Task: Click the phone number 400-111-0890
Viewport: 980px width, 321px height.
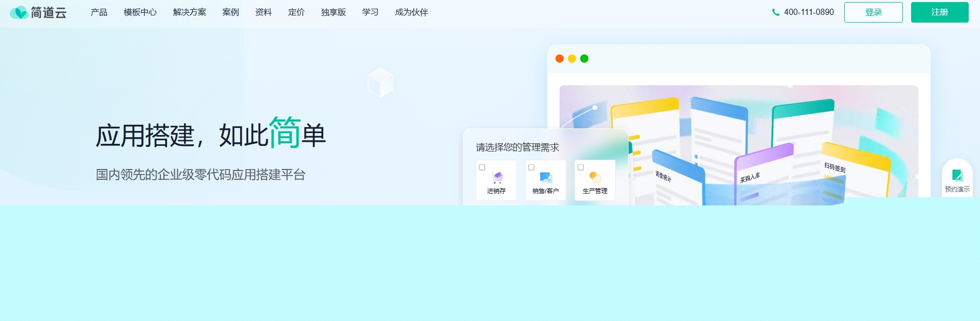Action: pyautogui.click(x=809, y=12)
